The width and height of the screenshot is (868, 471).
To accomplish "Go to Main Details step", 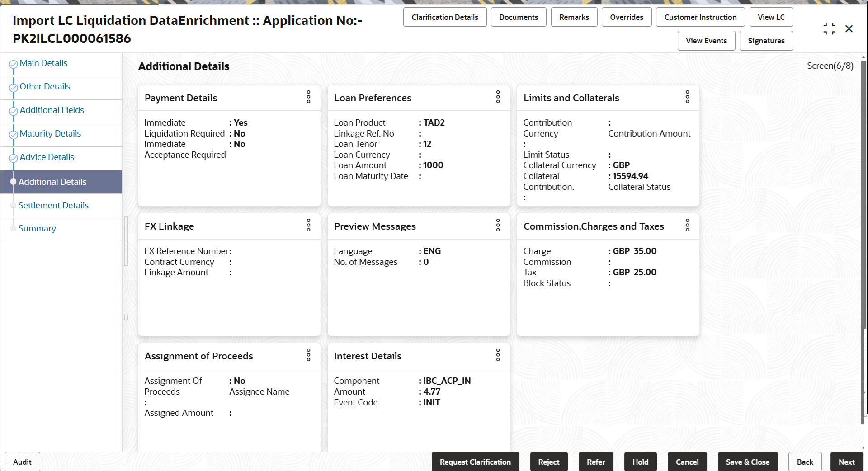I will pyautogui.click(x=43, y=63).
